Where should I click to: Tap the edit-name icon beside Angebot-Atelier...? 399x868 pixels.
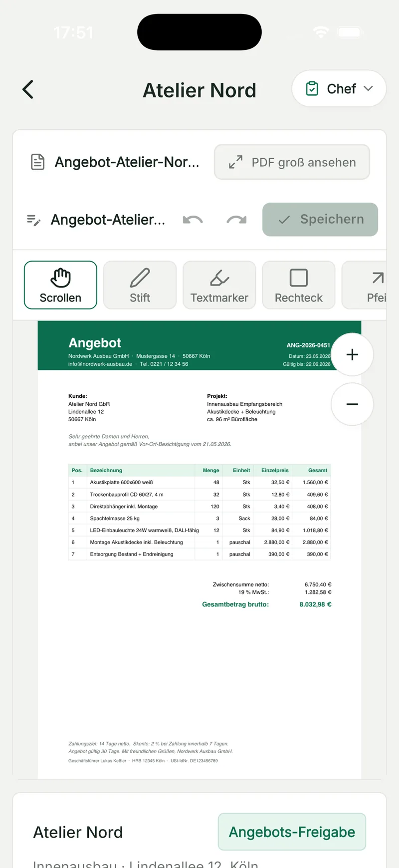tap(33, 220)
